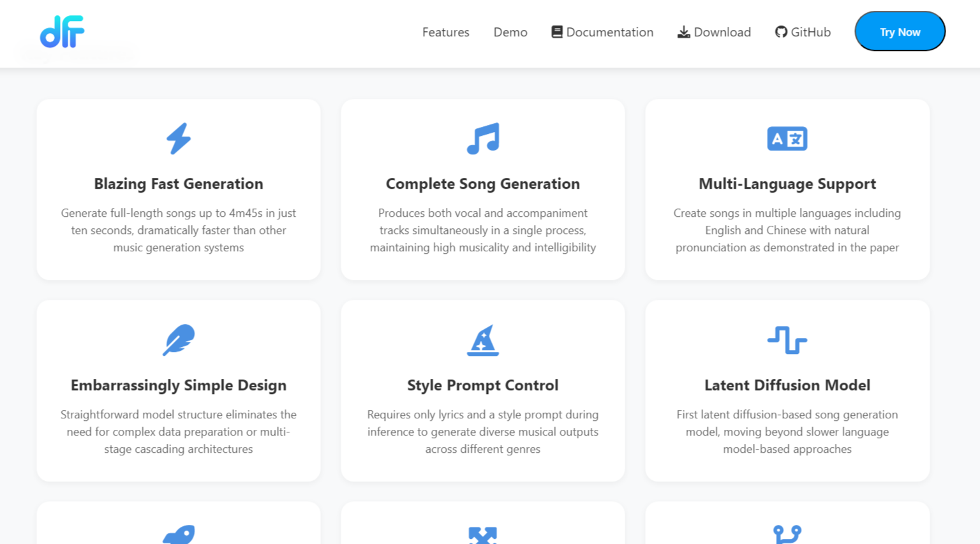
Task: Click text "First latent diffusion-based song generation"
Action: pos(787,415)
